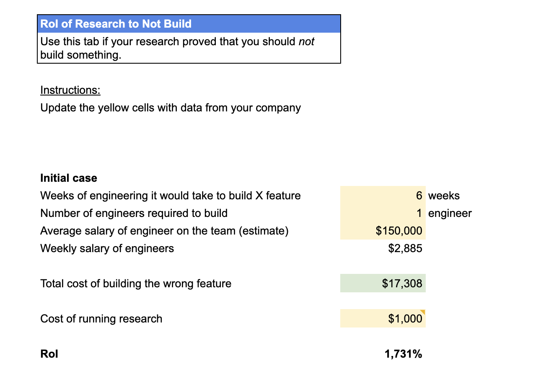Click the 'Cost of running research' label cell
Viewport: 533px width, 392px height.
coord(101,318)
